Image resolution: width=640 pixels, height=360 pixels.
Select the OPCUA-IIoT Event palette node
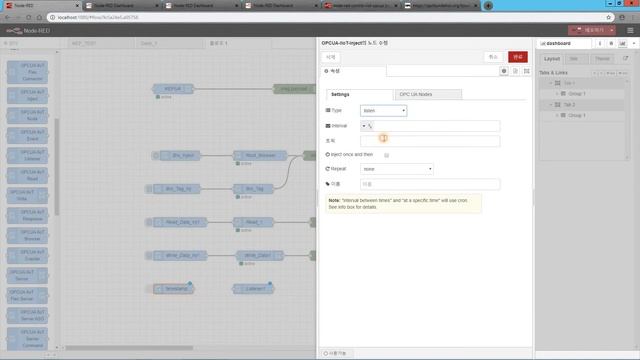pyautogui.click(x=27, y=136)
